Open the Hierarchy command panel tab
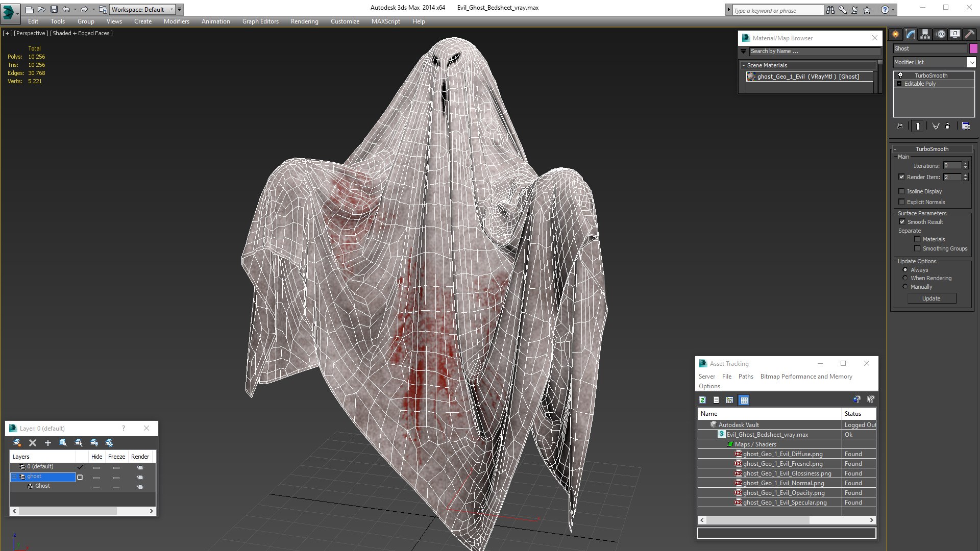The height and width of the screenshot is (551, 980). coord(925,34)
